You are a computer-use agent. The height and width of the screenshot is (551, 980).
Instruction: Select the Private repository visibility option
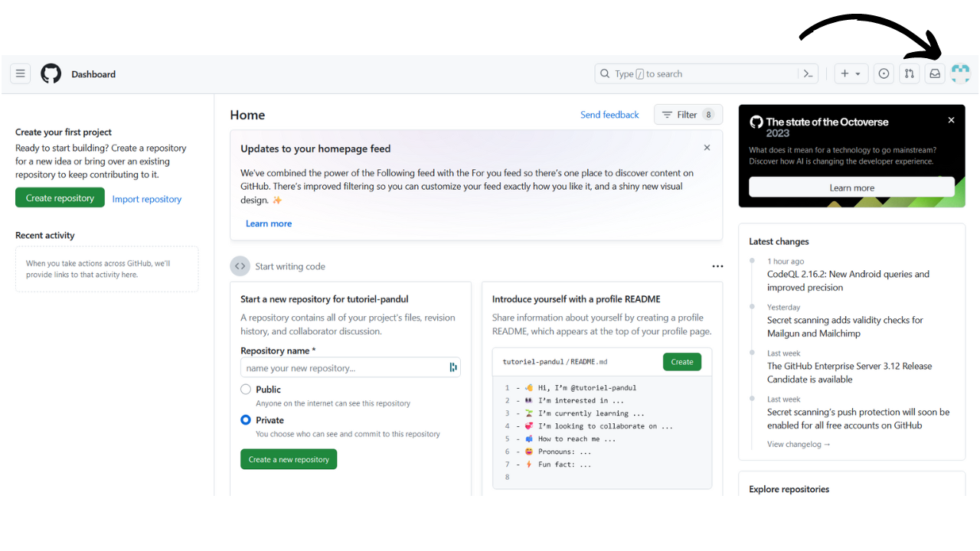(x=245, y=419)
